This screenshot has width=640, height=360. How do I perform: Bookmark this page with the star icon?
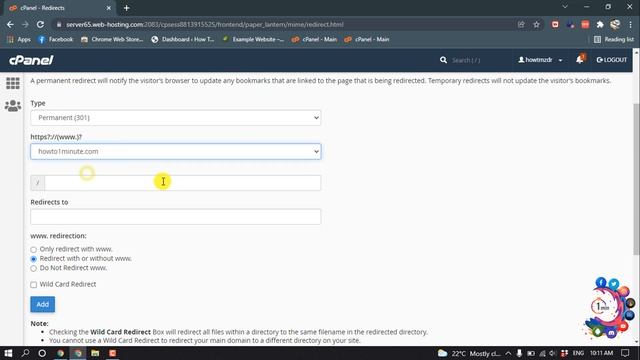coord(536,24)
